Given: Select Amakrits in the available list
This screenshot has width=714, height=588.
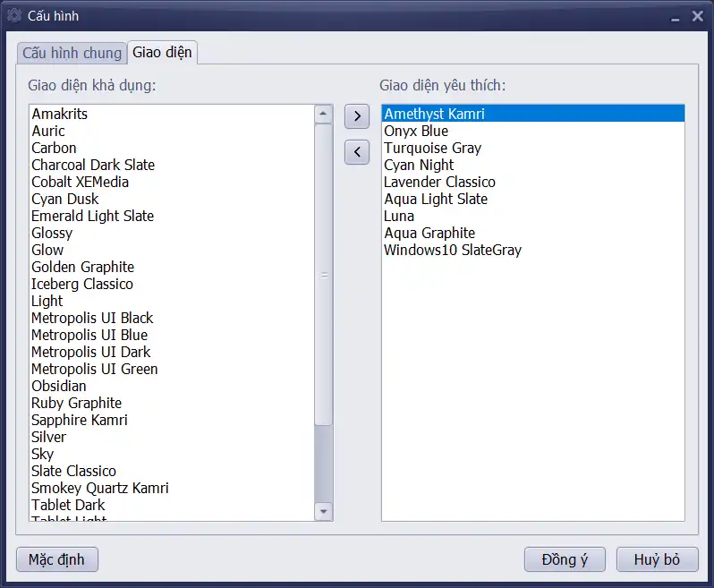Looking at the screenshot, I should 172,114.
